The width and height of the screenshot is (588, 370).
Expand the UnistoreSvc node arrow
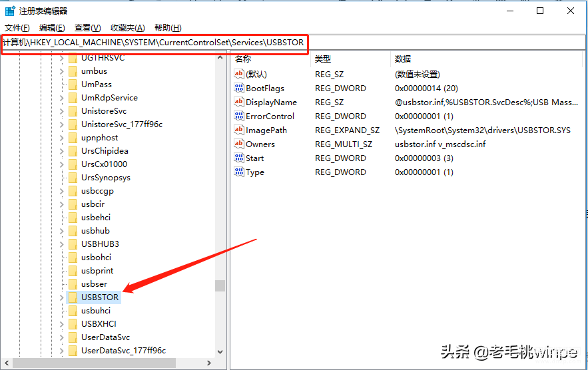pyautogui.click(x=62, y=111)
